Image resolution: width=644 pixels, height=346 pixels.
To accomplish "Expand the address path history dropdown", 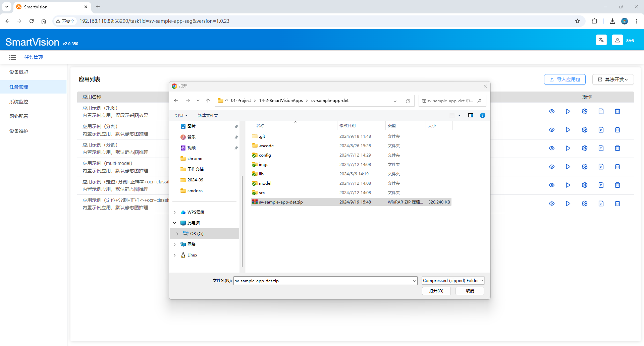I will pos(395,101).
